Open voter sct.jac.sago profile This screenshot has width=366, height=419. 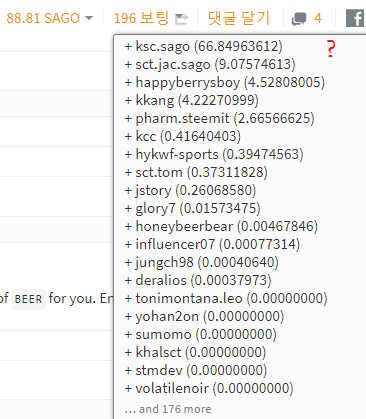[210, 64]
